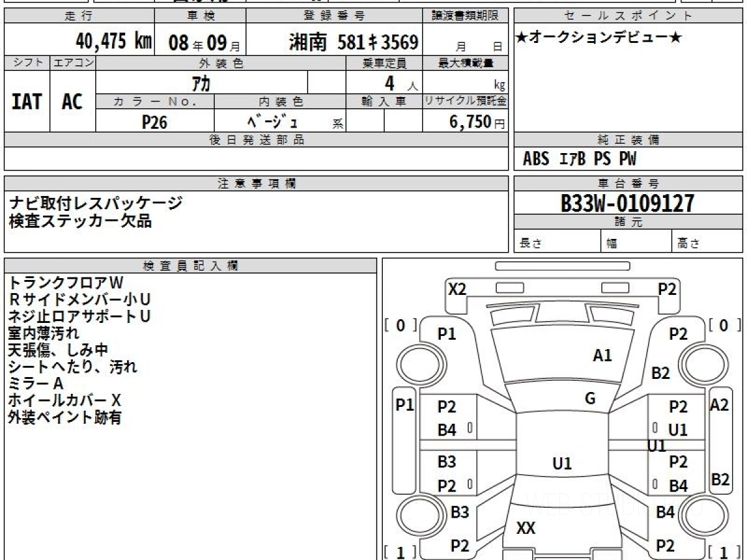Select inspector remark 室内薄汚れ
The width and height of the screenshot is (747, 560).
pyautogui.click(x=44, y=333)
